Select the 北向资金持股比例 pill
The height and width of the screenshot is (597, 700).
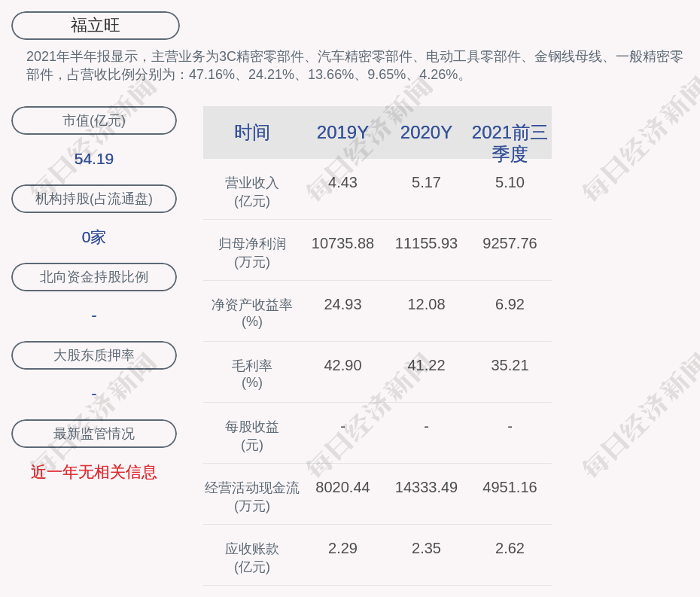point(94,277)
